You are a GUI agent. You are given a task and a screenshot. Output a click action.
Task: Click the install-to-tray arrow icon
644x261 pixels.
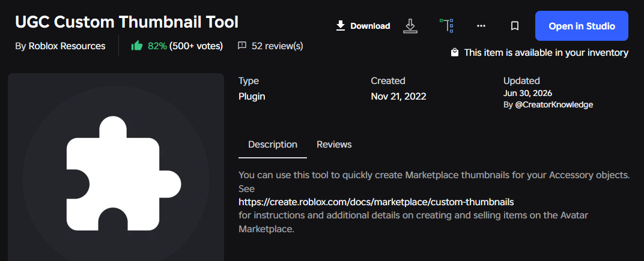coord(410,26)
